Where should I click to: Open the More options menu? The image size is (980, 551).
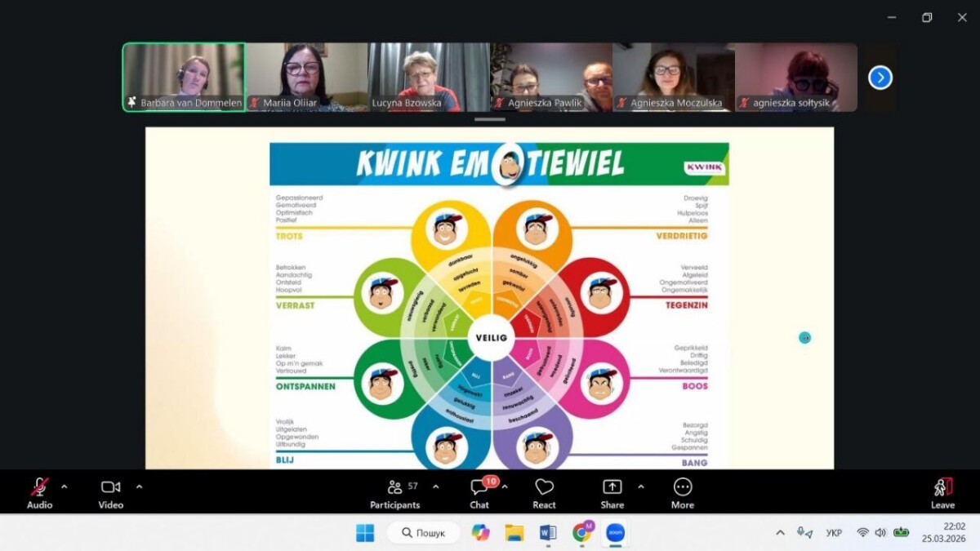coord(682,493)
